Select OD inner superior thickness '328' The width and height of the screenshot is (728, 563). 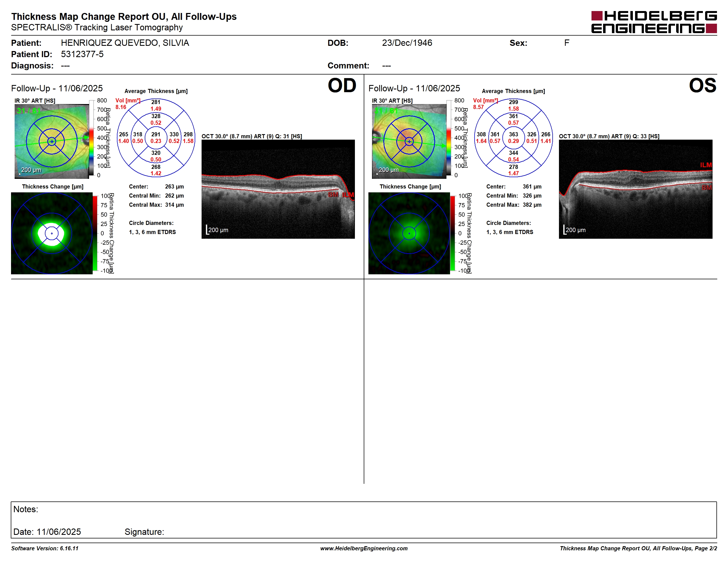(156, 116)
